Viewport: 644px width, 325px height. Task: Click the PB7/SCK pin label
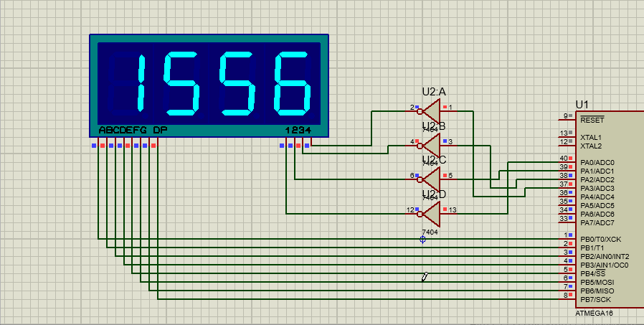pos(595,299)
